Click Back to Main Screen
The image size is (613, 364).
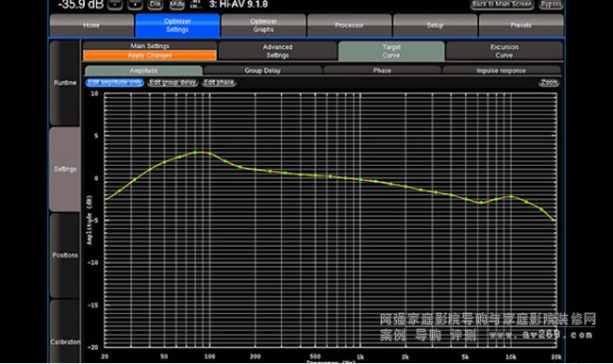click(x=502, y=5)
